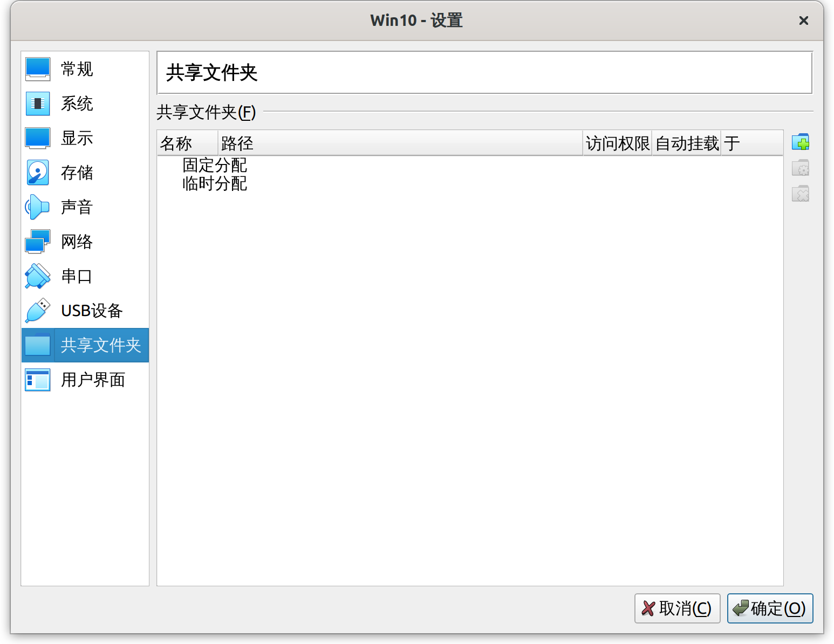This screenshot has width=834, height=644.
Task: Click the green add shared folder icon
Action: tap(801, 142)
